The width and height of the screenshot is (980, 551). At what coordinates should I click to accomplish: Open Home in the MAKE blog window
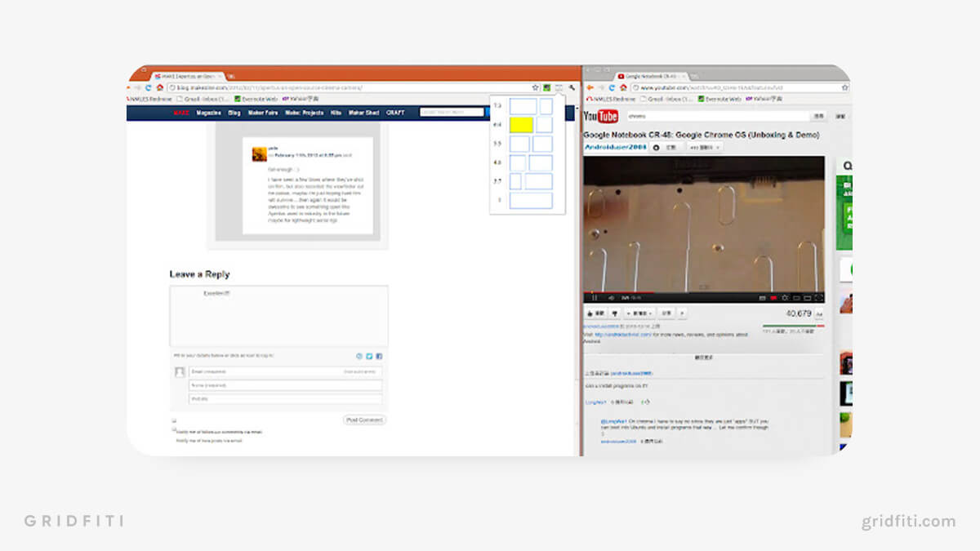(159, 87)
